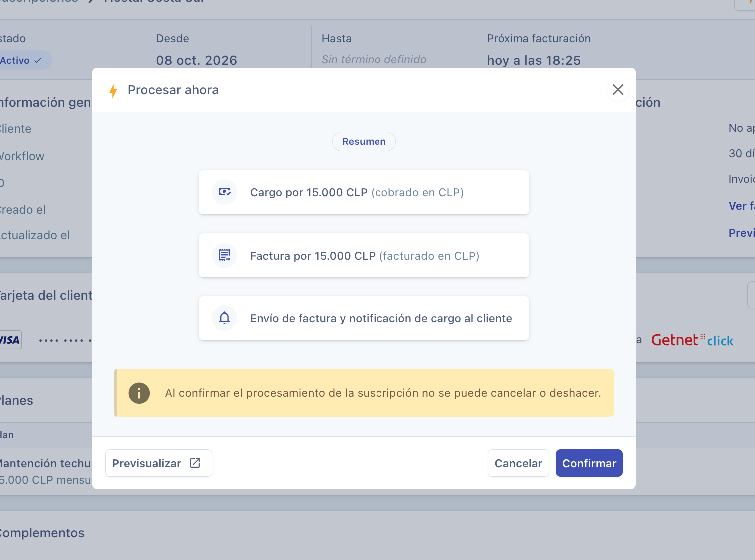The height and width of the screenshot is (560, 755).
Task: Click the Cancelar button
Action: pyautogui.click(x=518, y=463)
